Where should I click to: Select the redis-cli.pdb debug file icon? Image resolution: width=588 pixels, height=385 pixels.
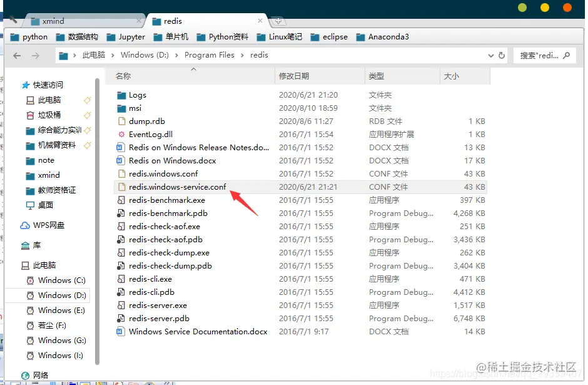(121, 292)
